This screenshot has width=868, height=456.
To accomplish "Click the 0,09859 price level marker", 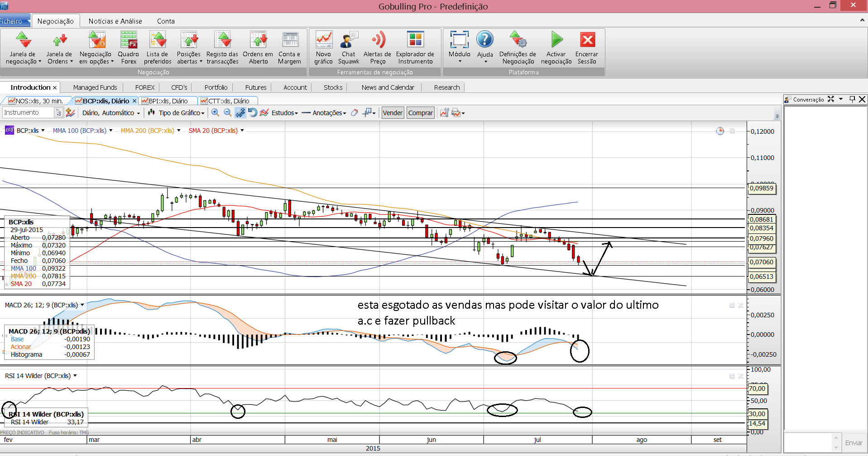I will (x=762, y=188).
